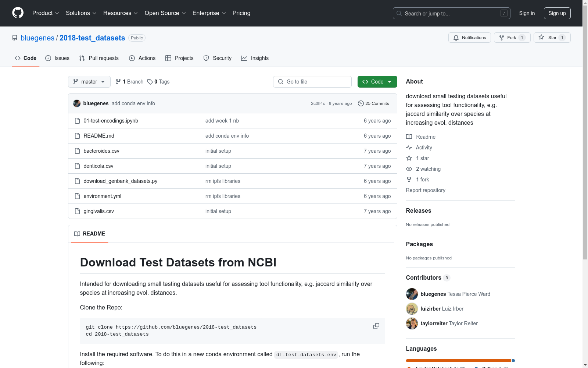This screenshot has height=368, width=588.
Task: Open the README.md file
Action: 99,136
